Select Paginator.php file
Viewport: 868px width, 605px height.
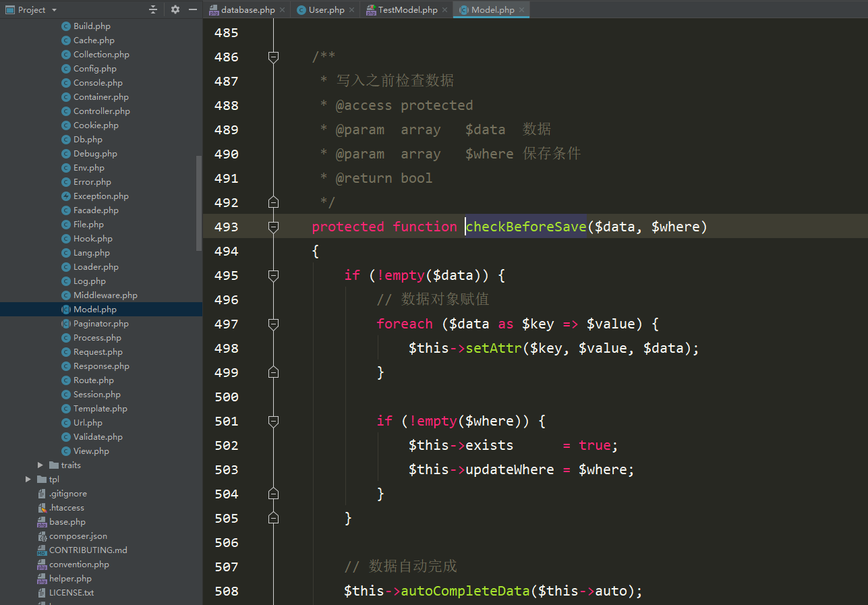(101, 324)
